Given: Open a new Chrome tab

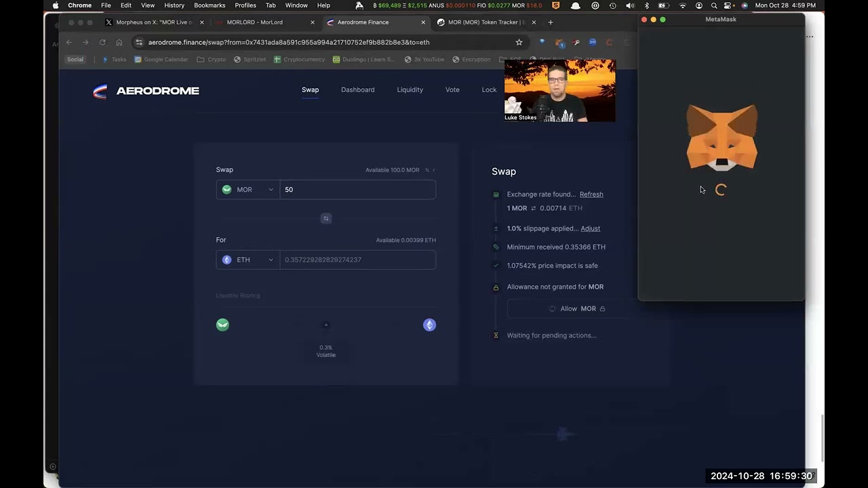Looking at the screenshot, I should 550,22.
